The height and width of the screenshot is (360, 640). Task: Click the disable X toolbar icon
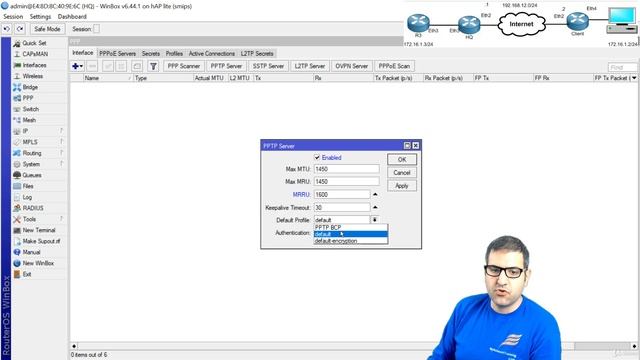coord(121,66)
